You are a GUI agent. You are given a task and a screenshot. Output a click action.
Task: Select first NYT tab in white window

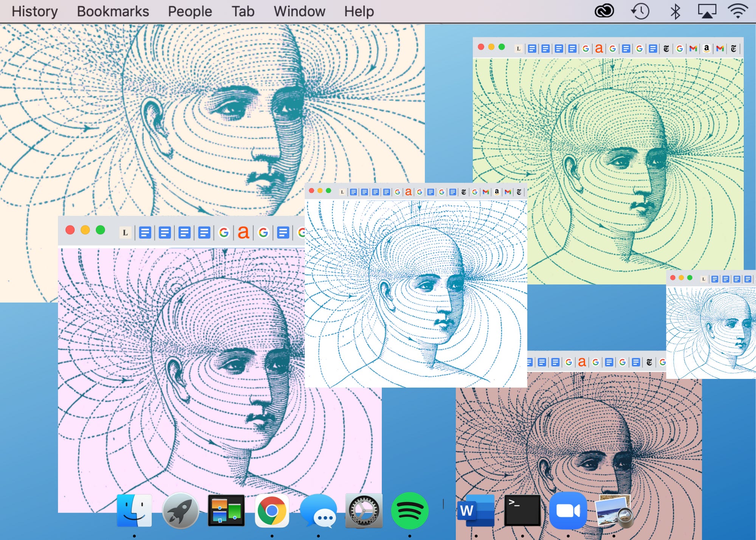pos(463,192)
